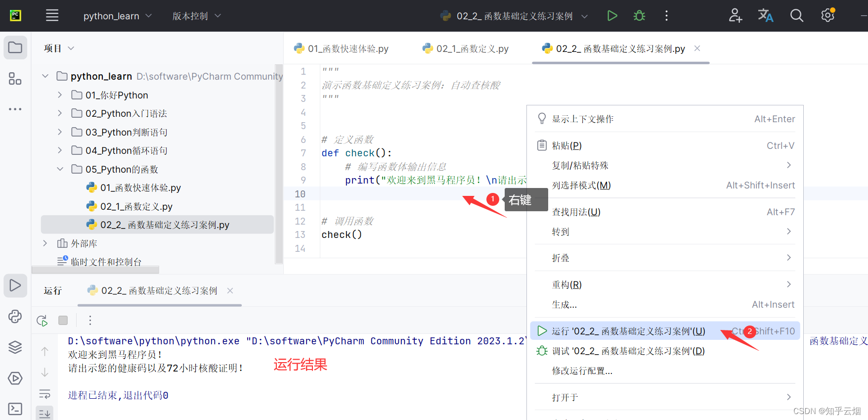Screen dimensions: 868x420
Task: Expand 外部库 external libraries node
Action: tap(45, 243)
